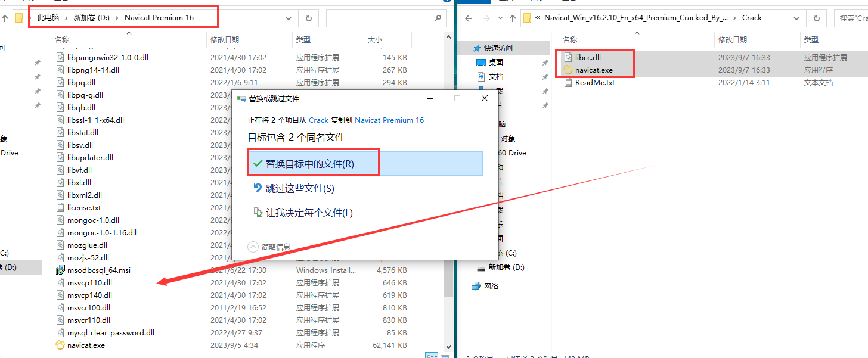This screenshot has width=868, height=358.
Task: Select libupdater.dll file name
Action: [90, 157]
